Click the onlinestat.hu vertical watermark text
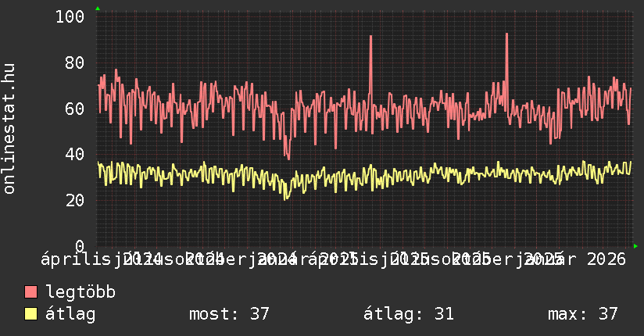Viewport: 644px width, 336px height. [9, 129]
